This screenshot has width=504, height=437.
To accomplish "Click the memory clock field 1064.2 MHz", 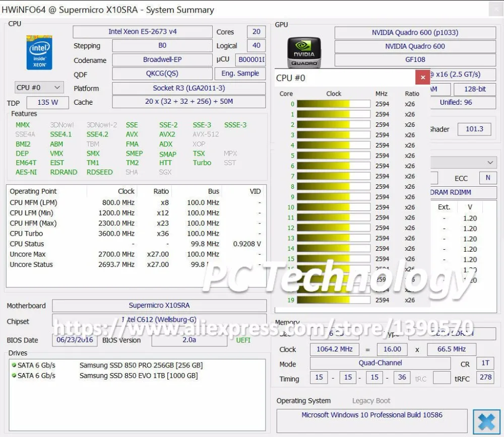I will pyautogui.click(x=334, y=349).
